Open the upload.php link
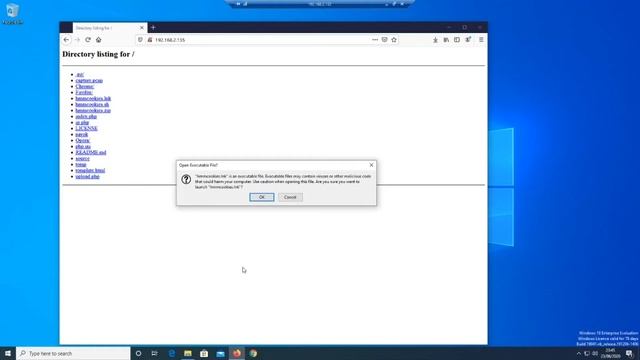The image size is (640, 360). [87, 176]
